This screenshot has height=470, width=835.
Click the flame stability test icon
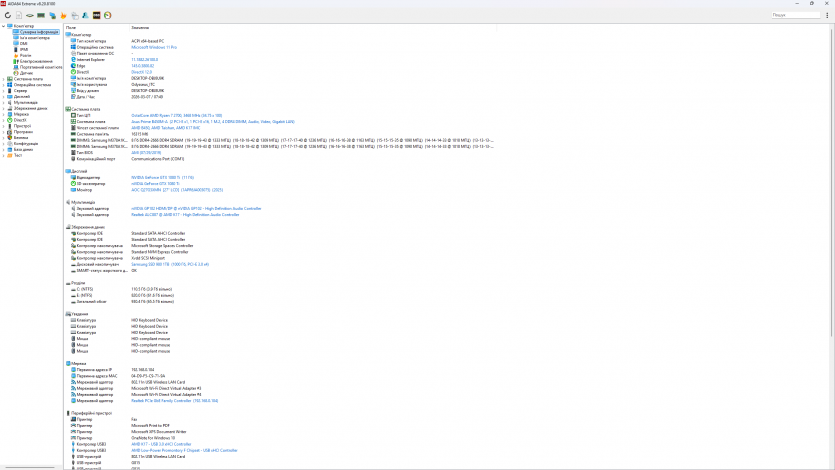pyautogui.click(x=65, y=15)
